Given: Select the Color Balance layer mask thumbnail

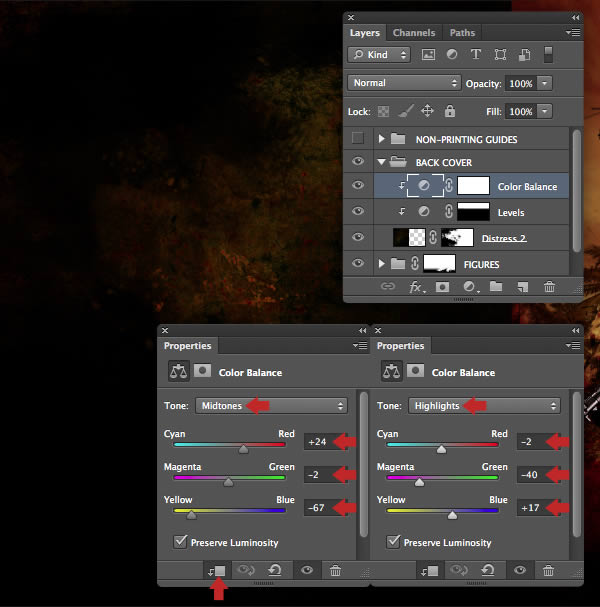Looking at the screenshot, I should tap(473, 185).
